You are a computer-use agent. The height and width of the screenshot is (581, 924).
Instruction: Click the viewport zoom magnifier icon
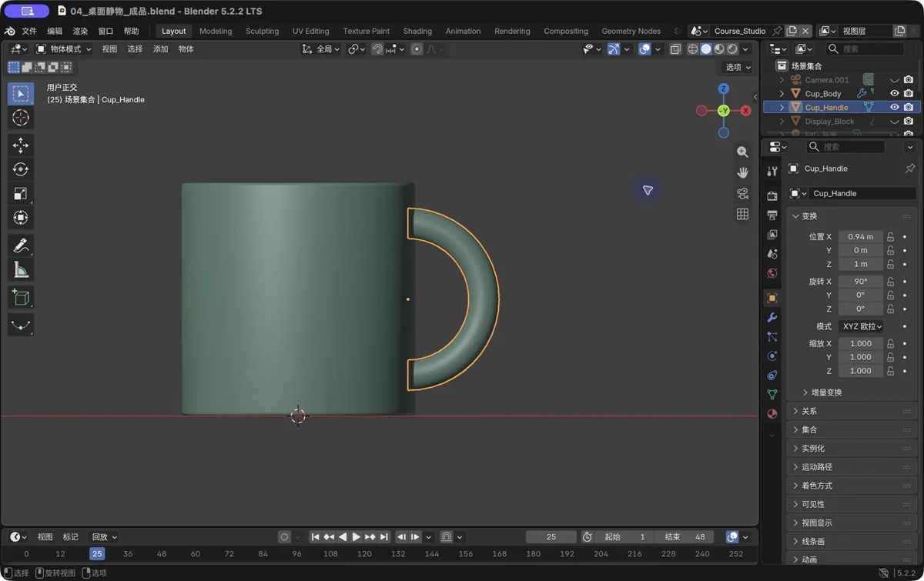tap(742, 152)
